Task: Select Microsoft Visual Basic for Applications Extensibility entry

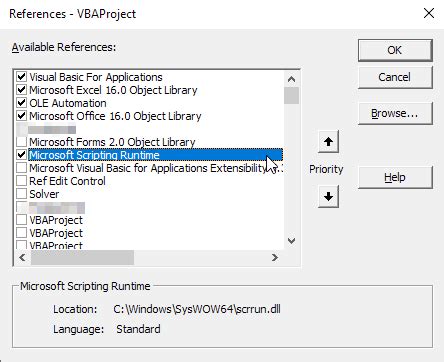Action: point(156,168)
